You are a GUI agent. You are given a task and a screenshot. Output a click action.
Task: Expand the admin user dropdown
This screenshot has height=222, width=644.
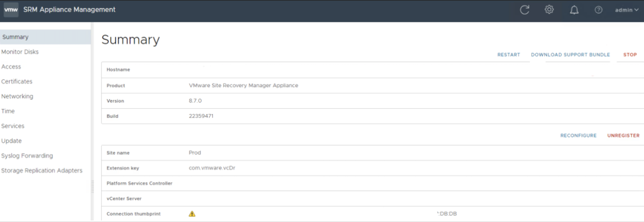tap(626, 10)
